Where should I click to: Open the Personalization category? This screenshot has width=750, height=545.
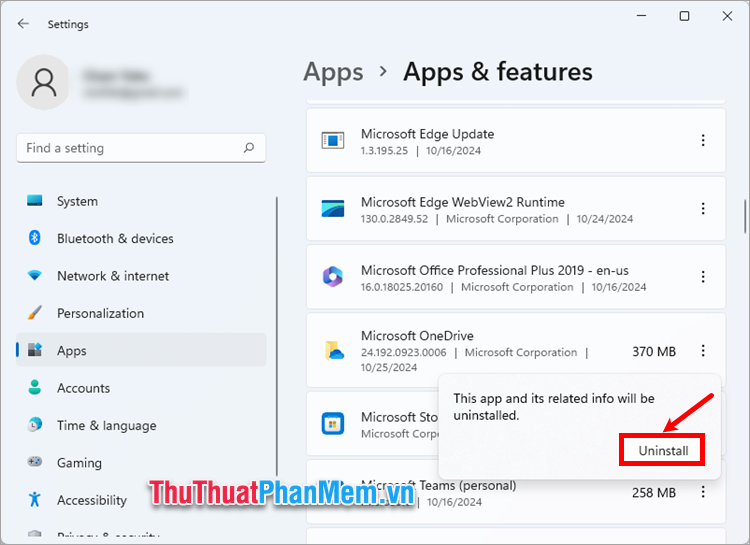(141, 313)
